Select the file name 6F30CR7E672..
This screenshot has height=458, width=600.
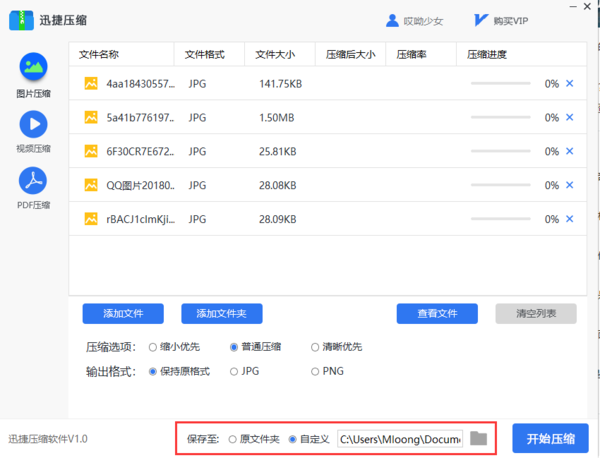[x=140, y=152]
